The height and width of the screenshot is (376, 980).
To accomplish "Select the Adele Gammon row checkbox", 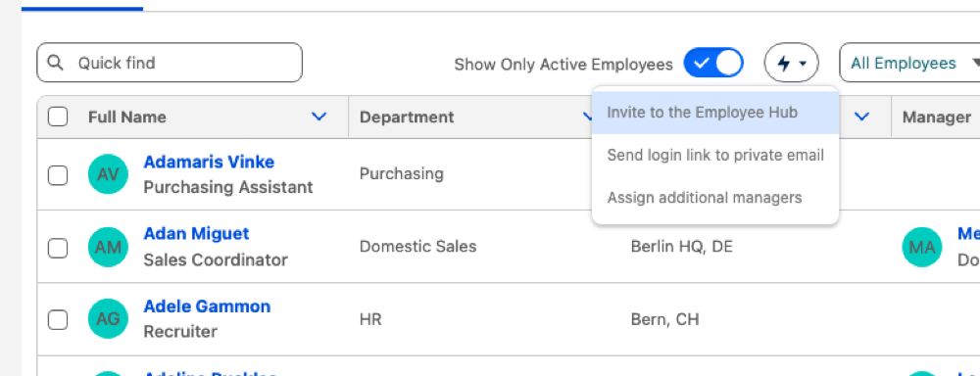I will point(58,320).
